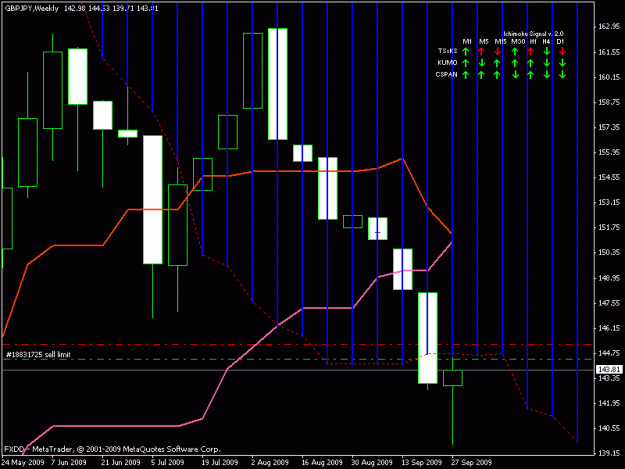The height and width of the screenshot is (469, 625).
Task: Click the 13 Sep 2009 date label
Action: [422, 462]
